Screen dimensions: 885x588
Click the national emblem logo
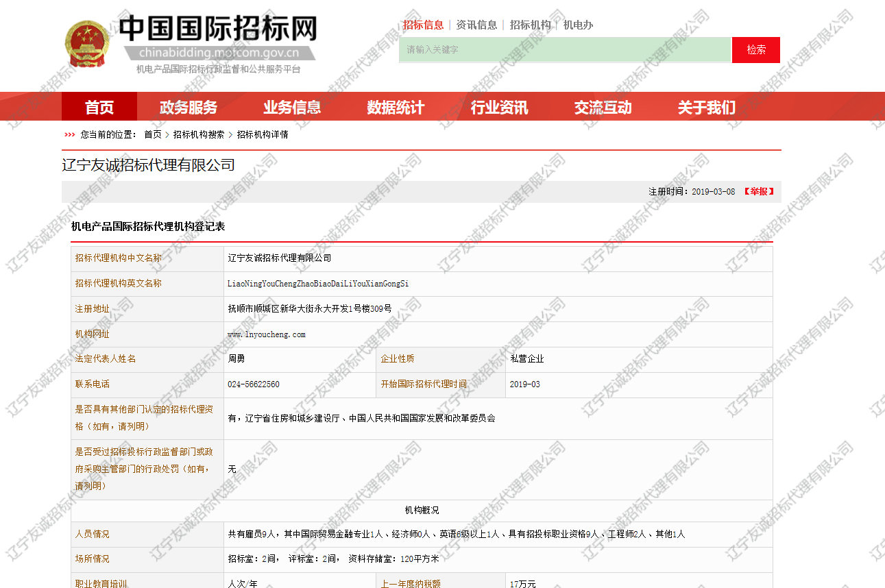pos(87,43)
